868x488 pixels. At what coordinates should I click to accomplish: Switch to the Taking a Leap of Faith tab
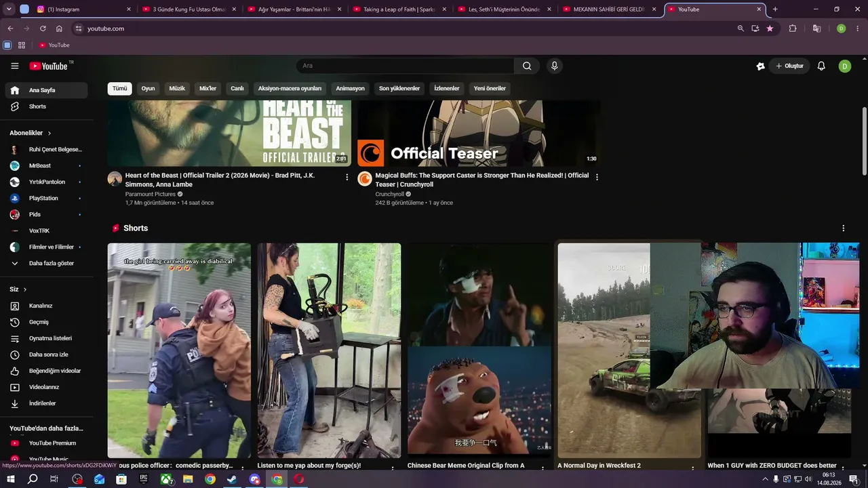(x=399, y=9)
